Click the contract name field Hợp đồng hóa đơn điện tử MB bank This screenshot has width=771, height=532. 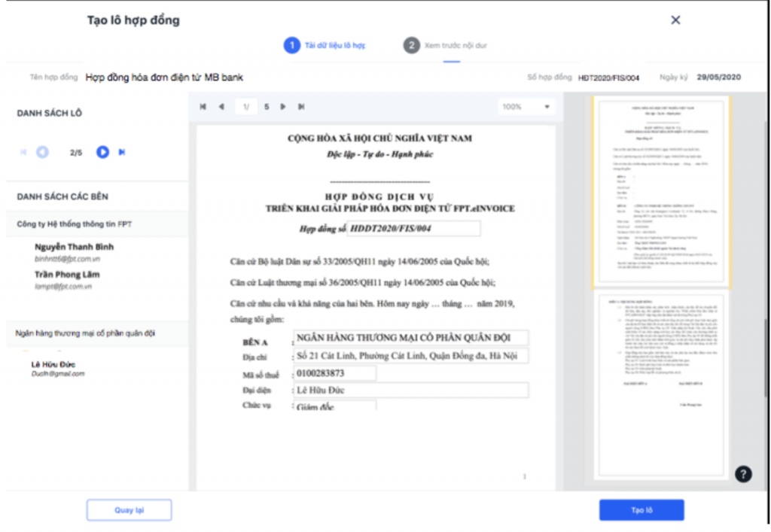coord(164,78)
